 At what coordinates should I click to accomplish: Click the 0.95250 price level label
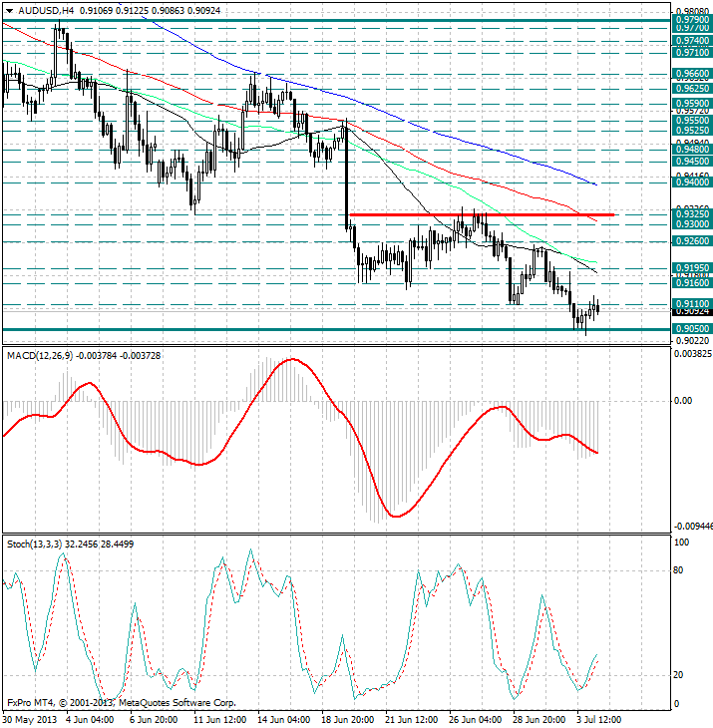point(692,131)
